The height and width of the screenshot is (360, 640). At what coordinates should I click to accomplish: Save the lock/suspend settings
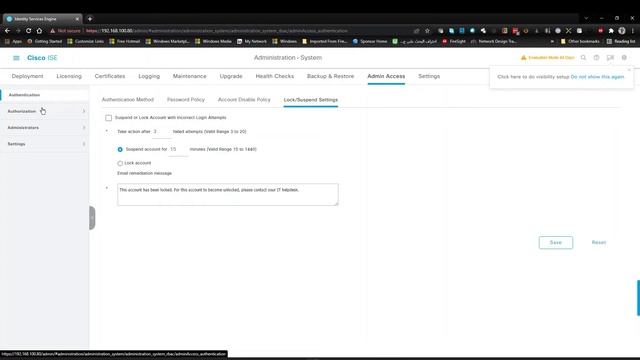[x=556, y=242]
